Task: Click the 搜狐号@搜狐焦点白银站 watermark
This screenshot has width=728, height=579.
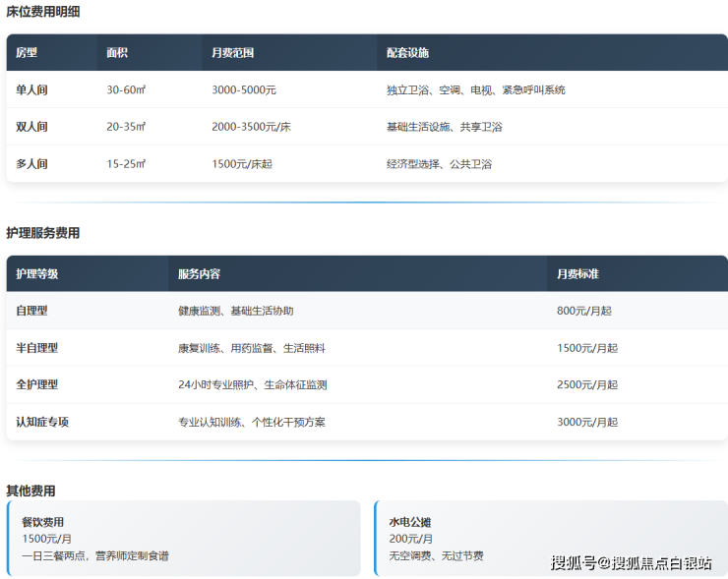Action: click(631, 563)
